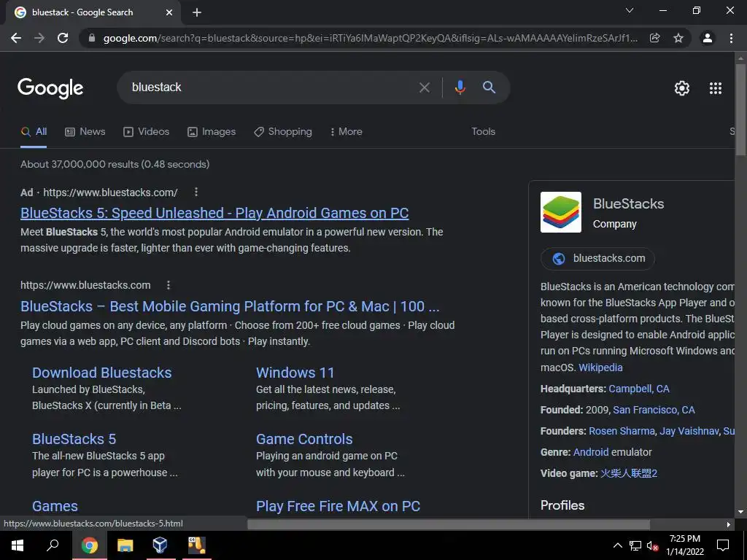Open options for bluestacks.com result
The width and height of the screenshot is (747, 560).
click(x=169, y=285)
